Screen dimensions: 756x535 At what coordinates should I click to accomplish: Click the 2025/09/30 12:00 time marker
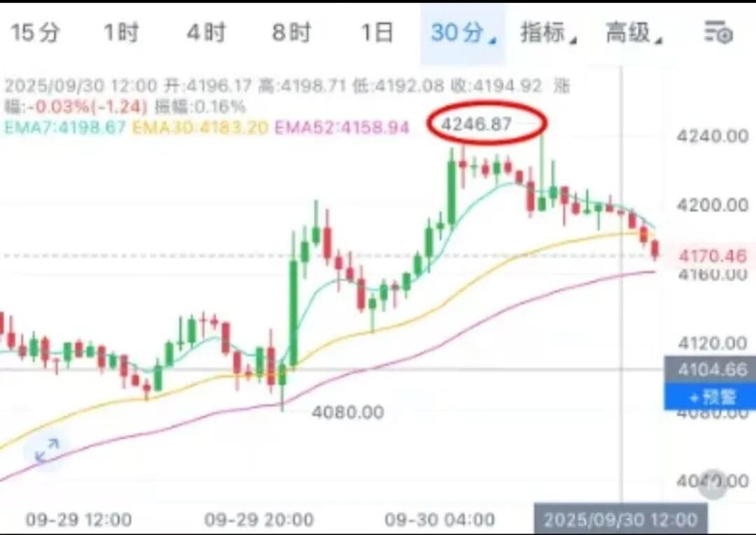pos(620,520)
